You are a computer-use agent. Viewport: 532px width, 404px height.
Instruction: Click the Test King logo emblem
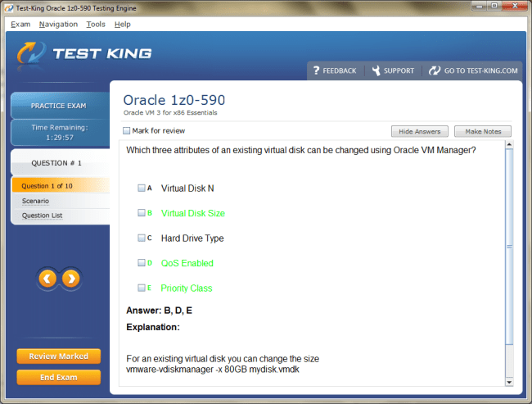[x=32, y=53]
